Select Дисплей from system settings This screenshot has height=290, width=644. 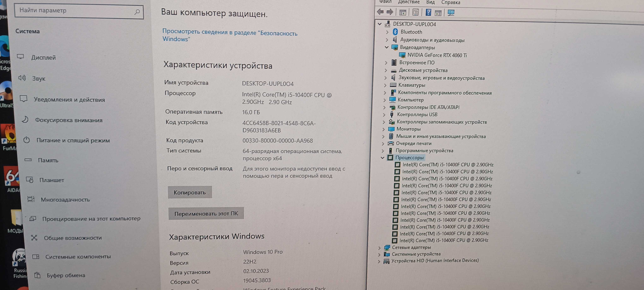tap(44, 57)
